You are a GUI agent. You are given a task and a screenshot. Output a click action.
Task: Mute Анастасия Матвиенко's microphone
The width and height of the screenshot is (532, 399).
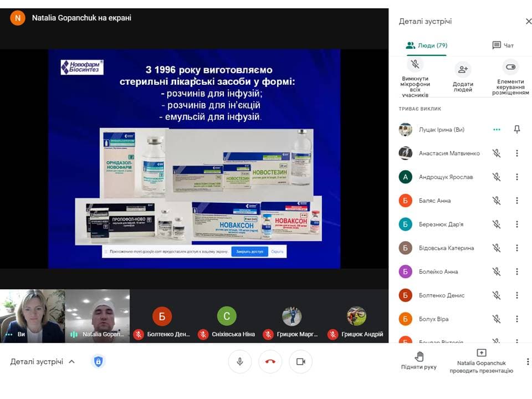(497, 154)
